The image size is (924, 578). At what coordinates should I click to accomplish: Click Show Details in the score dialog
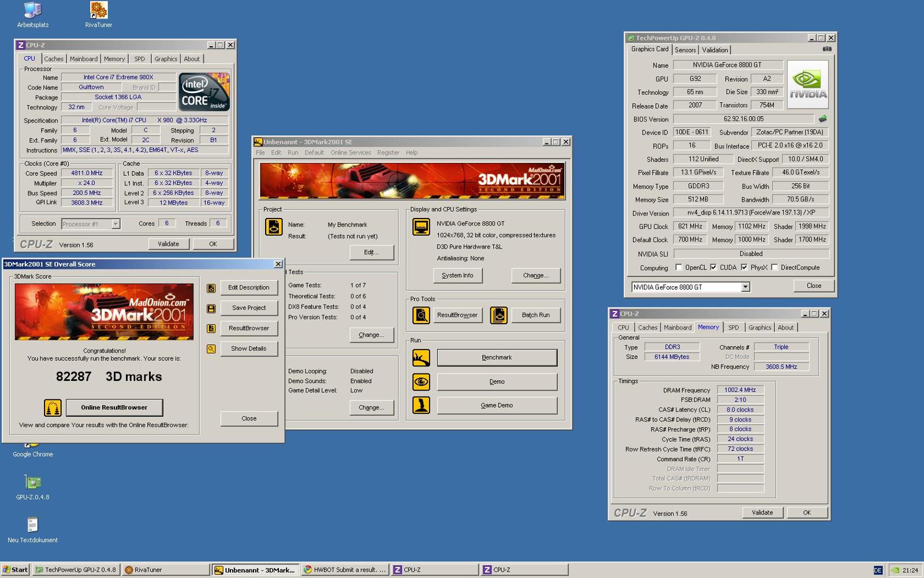pyautogui.click(x=249, y=349)
